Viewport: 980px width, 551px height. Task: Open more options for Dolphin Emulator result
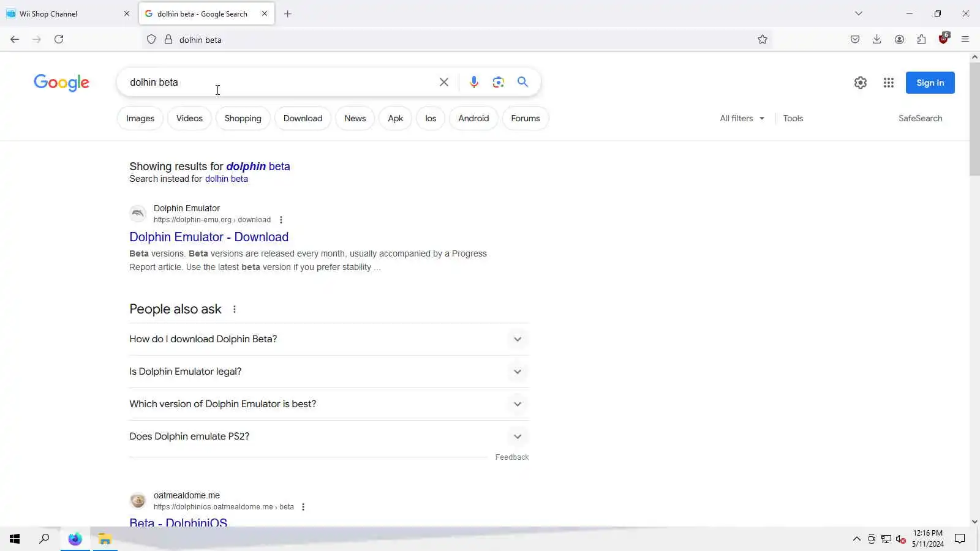click(x=281, y=220)
